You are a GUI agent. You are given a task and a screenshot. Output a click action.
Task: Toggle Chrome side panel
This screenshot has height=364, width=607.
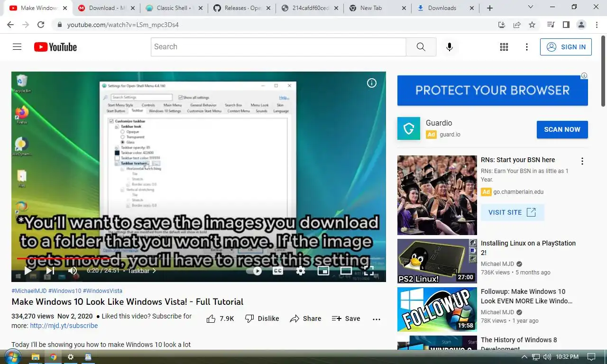[566, 25]
